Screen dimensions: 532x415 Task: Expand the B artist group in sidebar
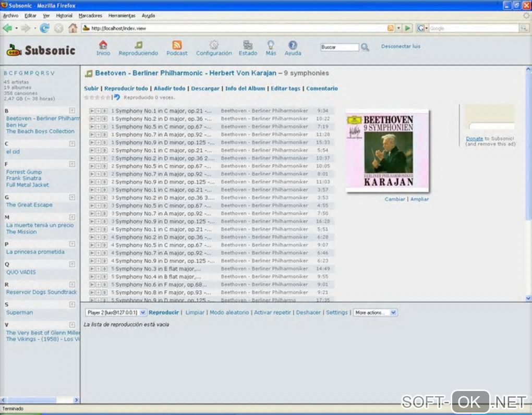pyautogui.click(x=72, y=111)
